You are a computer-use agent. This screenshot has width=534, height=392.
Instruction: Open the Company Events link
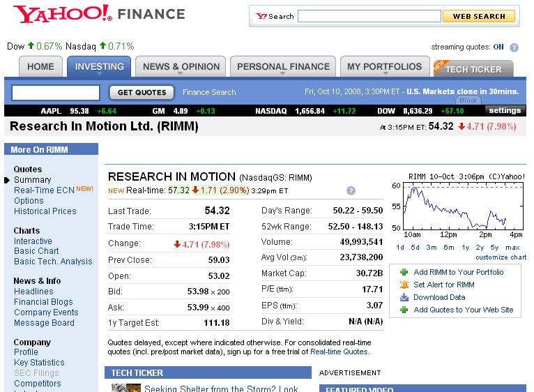click(46, 312)
